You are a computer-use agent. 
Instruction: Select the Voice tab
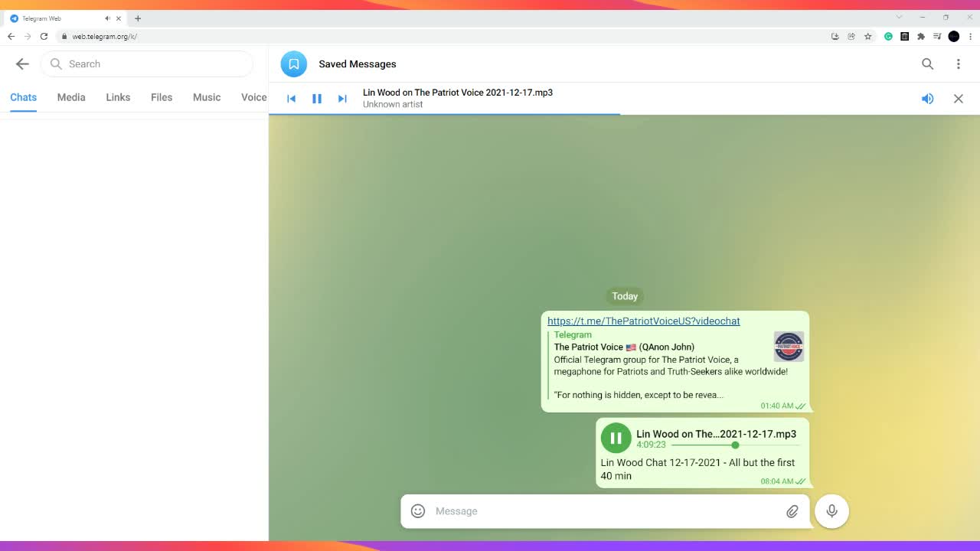[x=253, y=97]
